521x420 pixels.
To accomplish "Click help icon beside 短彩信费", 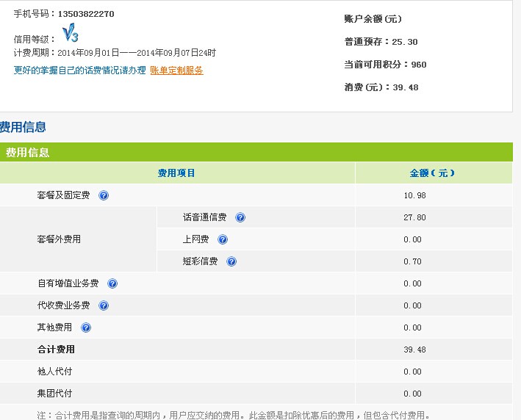I will tap(231, 261).
